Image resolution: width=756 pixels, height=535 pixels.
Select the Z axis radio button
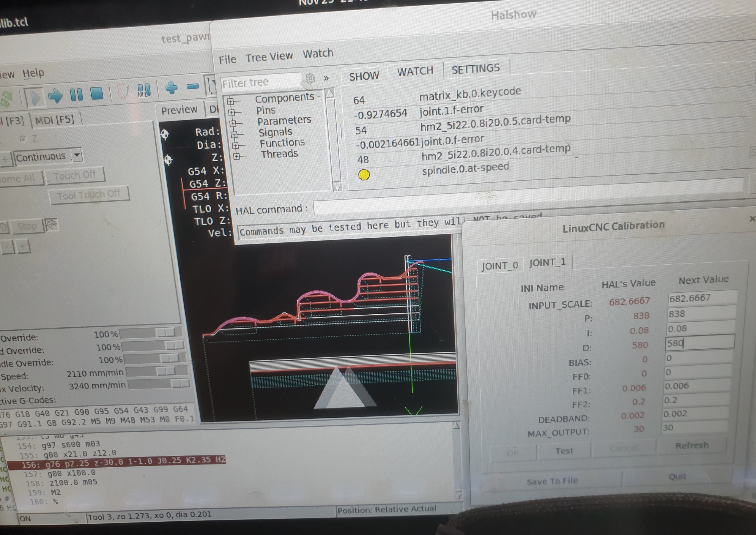pyautogui.click(x=23, y=139)
